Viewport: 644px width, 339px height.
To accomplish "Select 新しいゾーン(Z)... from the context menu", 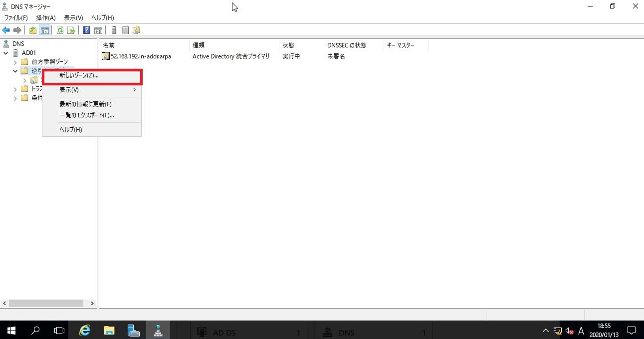I will click(x=79, y=76).
